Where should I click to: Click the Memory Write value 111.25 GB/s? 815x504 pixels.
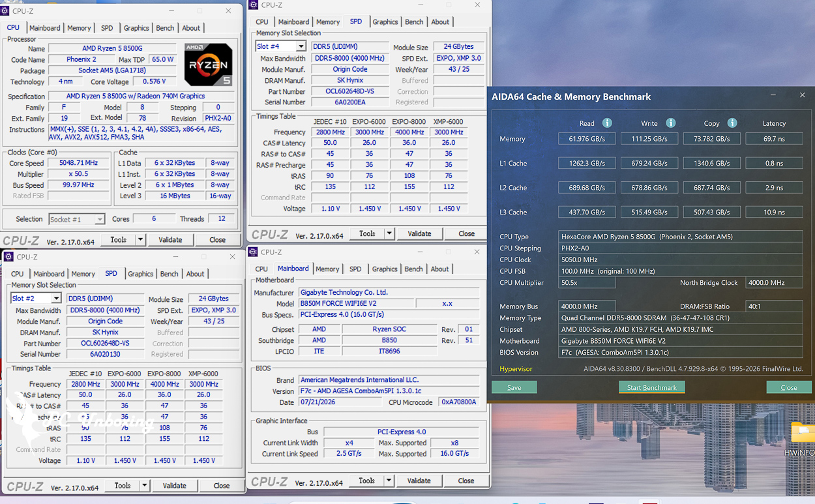pyautogui.click(x=649, y=139)
